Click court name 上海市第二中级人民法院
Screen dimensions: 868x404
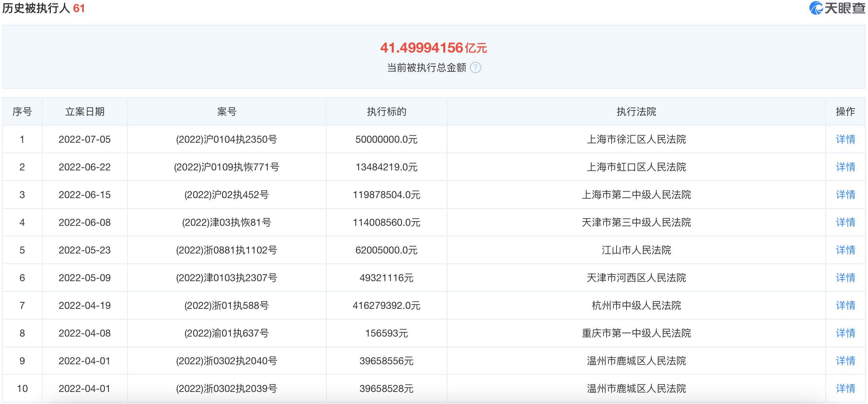coord(636,195)
